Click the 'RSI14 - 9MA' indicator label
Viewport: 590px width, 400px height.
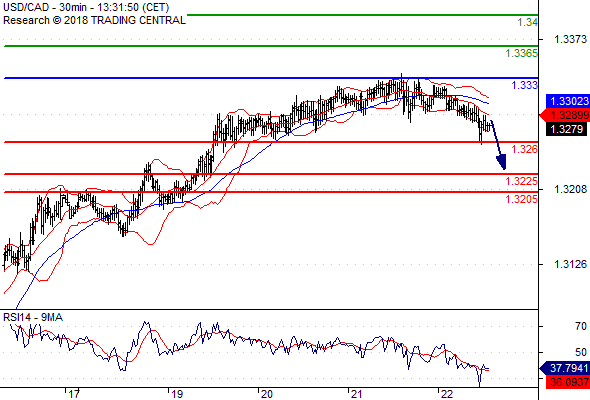tap(33, 317)
